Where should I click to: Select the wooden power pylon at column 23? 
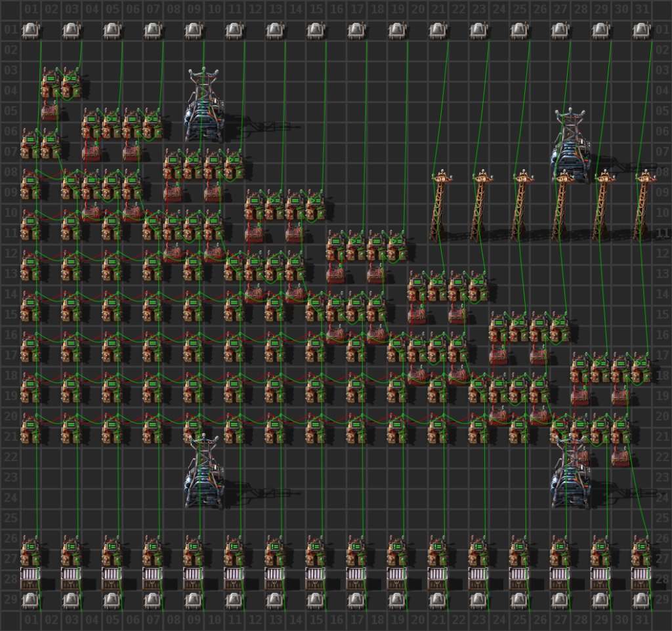point(481,205)
